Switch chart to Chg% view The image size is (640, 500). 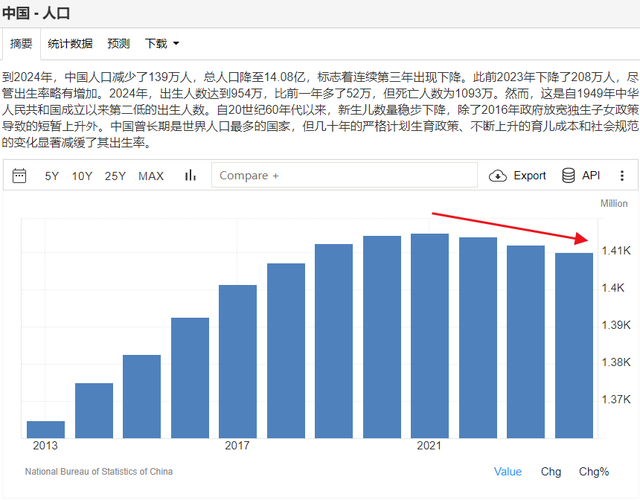(594, 471)
